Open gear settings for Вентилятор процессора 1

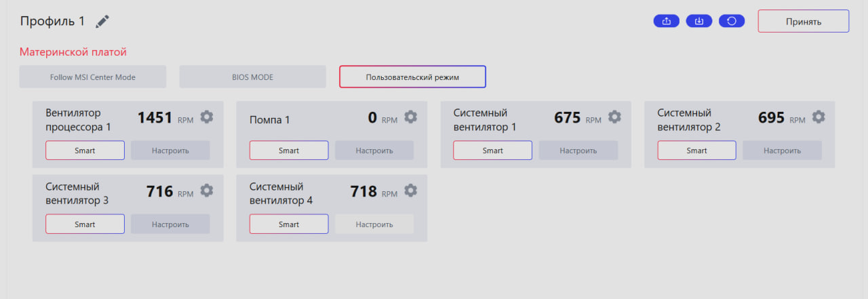point(207,117)
